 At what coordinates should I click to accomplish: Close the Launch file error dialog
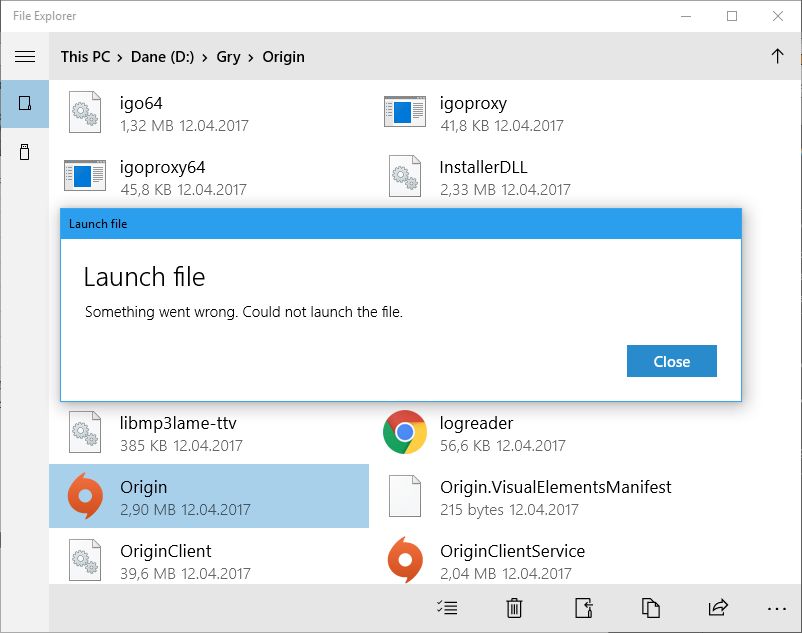coord(672,361)
